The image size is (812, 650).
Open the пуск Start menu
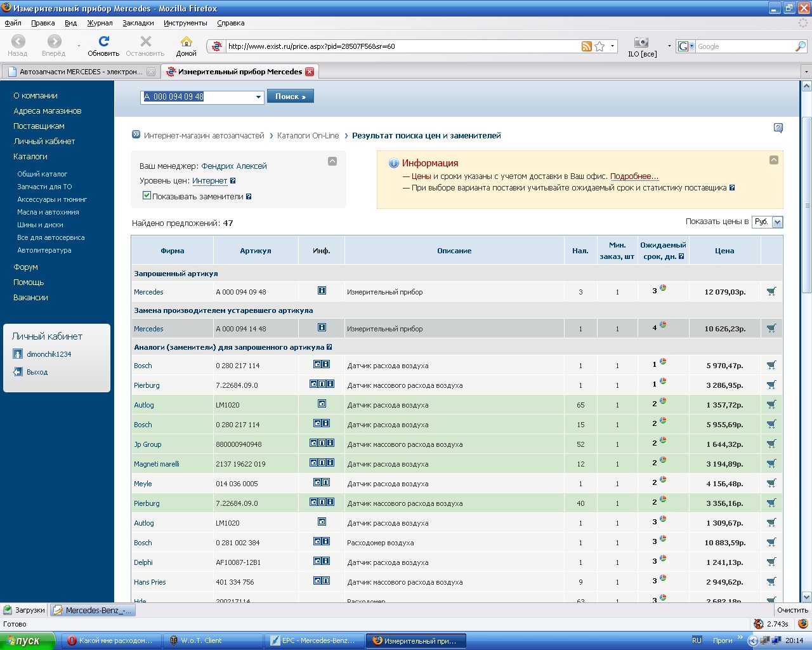[x=28, y=640]
